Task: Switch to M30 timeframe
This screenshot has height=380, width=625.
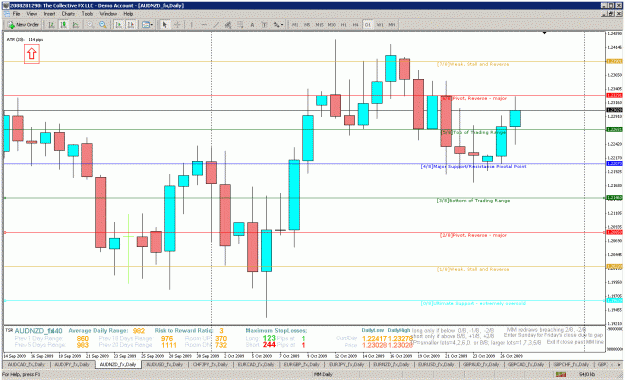Action: point(332,25)
